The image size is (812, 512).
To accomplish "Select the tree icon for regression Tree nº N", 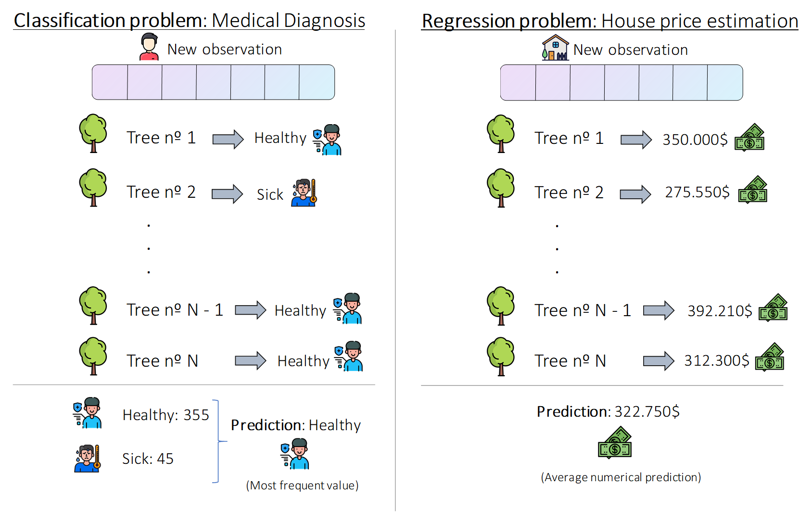I will click(501, 357).
